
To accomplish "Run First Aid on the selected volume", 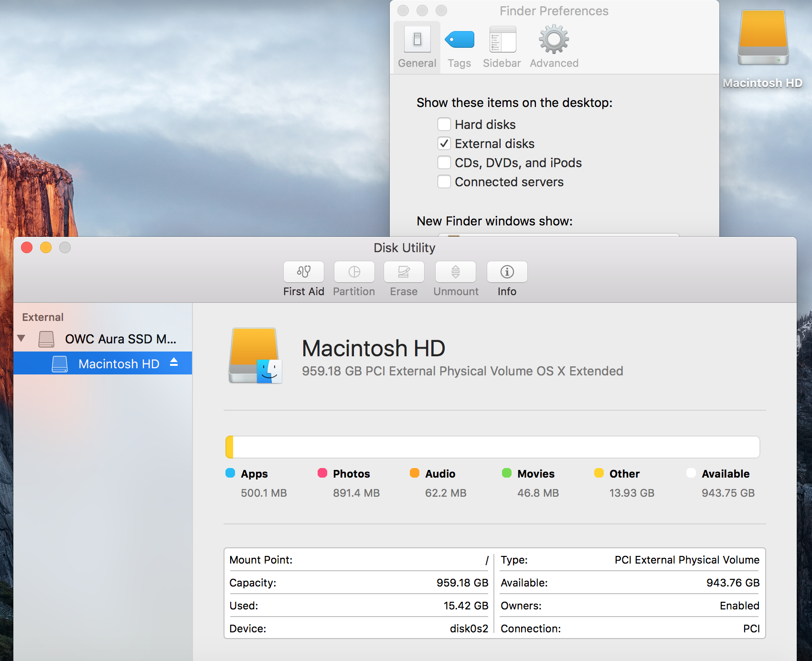I will coord(304,272).
